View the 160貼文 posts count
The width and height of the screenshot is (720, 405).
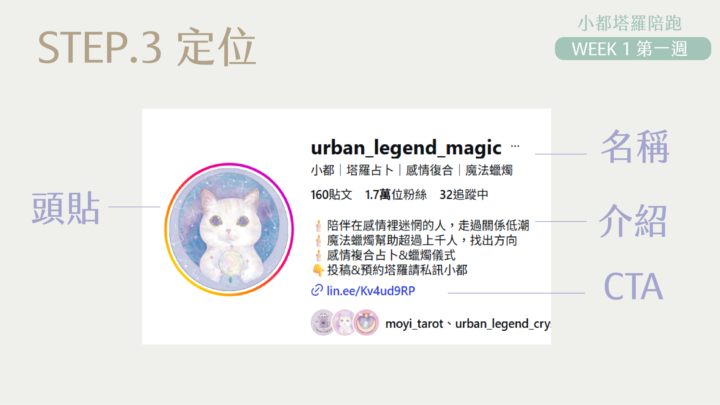click(x=331, y=195)
